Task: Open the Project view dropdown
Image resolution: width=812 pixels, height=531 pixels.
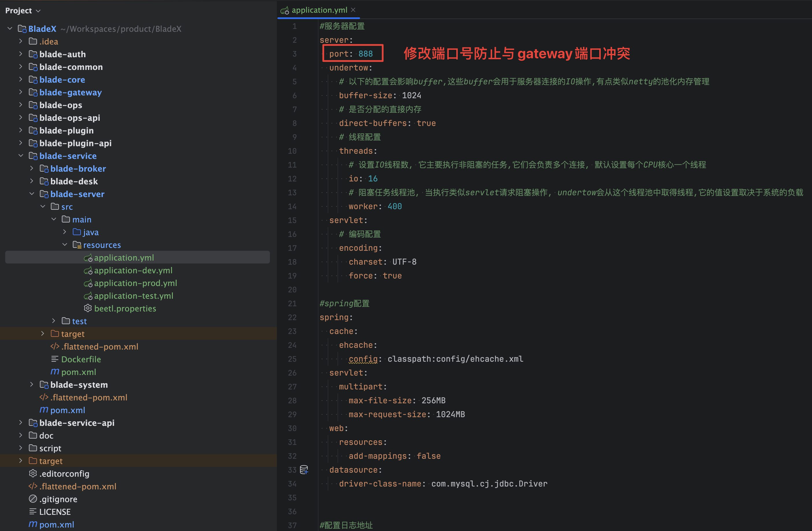Action: click(x=23, y=11)
